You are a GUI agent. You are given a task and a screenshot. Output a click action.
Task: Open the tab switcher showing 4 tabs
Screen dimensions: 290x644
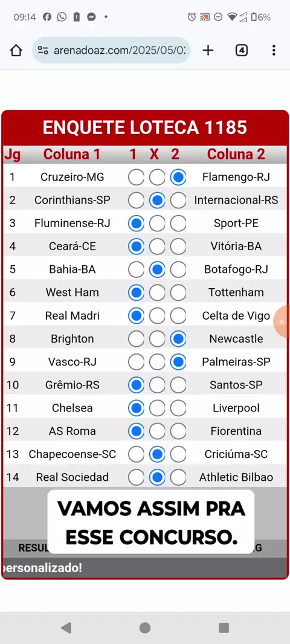pyautogui.click(x=242, y=50)
